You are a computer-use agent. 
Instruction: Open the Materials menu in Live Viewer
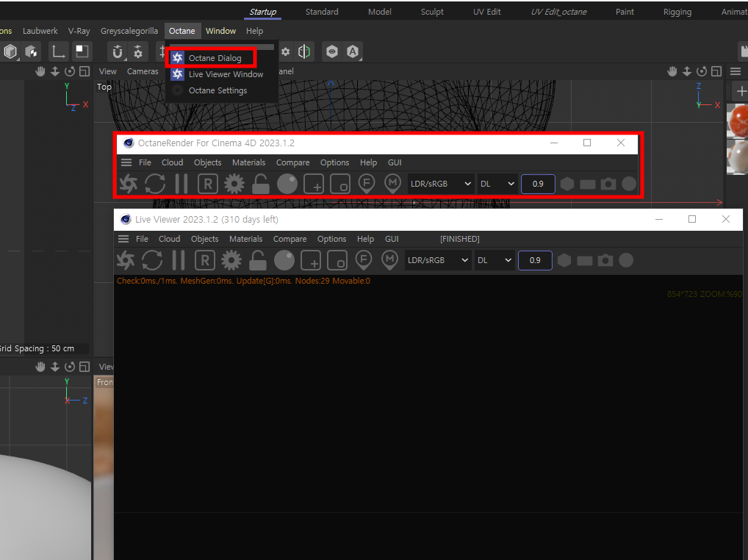click(245, 239)
